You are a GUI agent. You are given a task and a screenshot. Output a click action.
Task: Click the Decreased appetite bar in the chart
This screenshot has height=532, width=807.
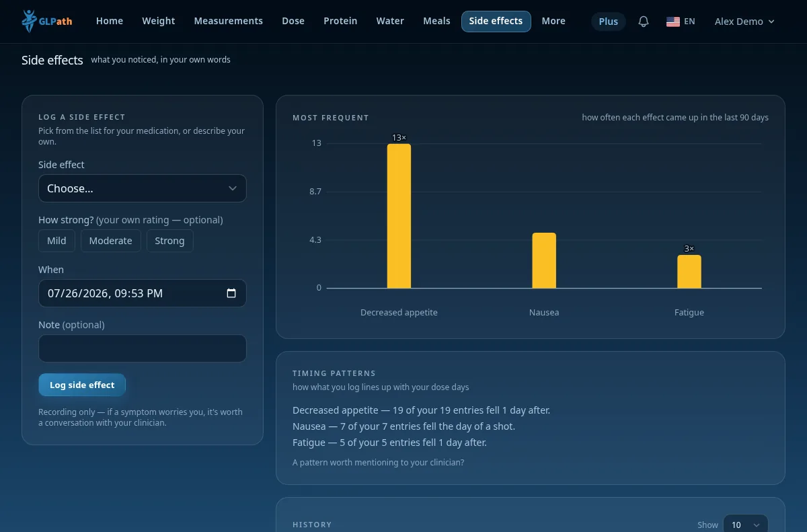tap(399, 216)
